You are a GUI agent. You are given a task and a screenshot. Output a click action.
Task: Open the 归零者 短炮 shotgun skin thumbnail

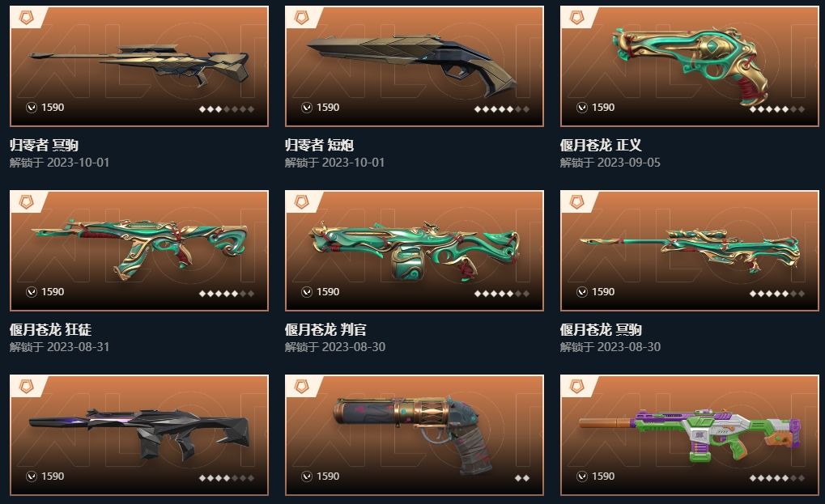415,66
